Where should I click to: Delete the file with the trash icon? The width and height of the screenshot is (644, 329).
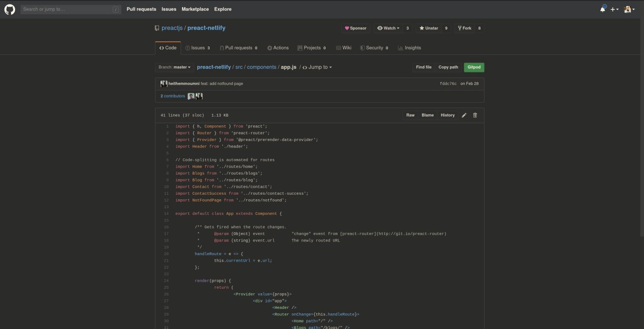coord(475,115)
